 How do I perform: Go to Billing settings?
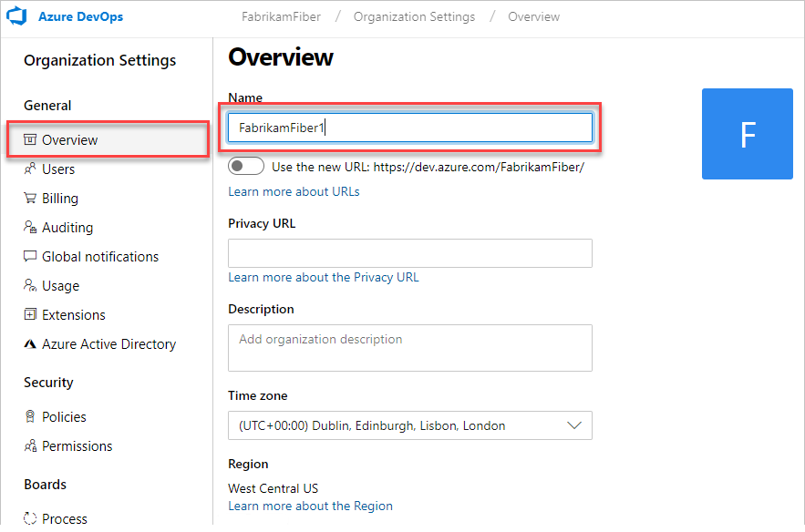[60, 198]
